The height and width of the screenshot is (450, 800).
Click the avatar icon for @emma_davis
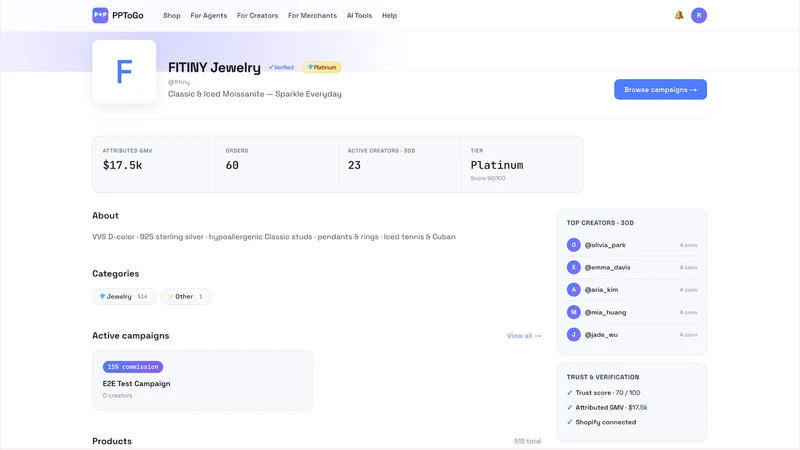[573, 267]
